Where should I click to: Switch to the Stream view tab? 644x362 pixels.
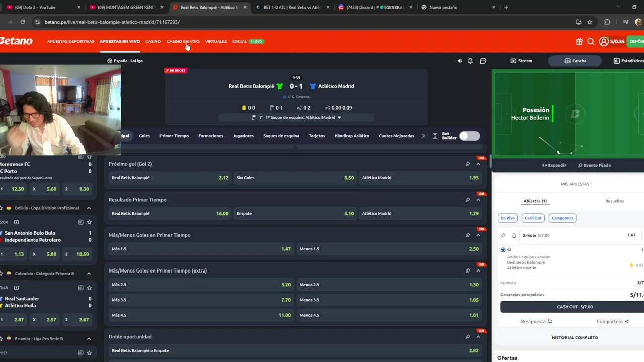tap(521, 61)
